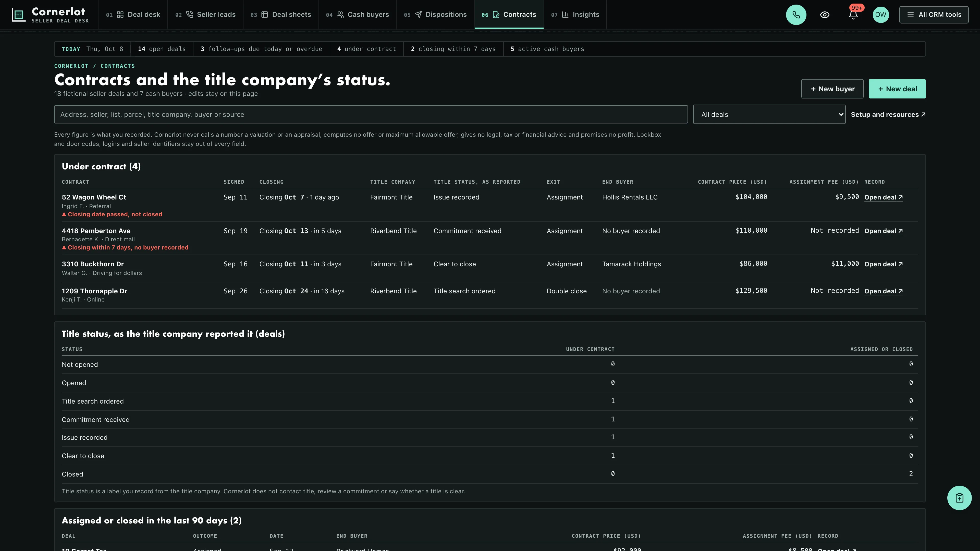Click '5 active cash buyers' entry

[547, 49]
